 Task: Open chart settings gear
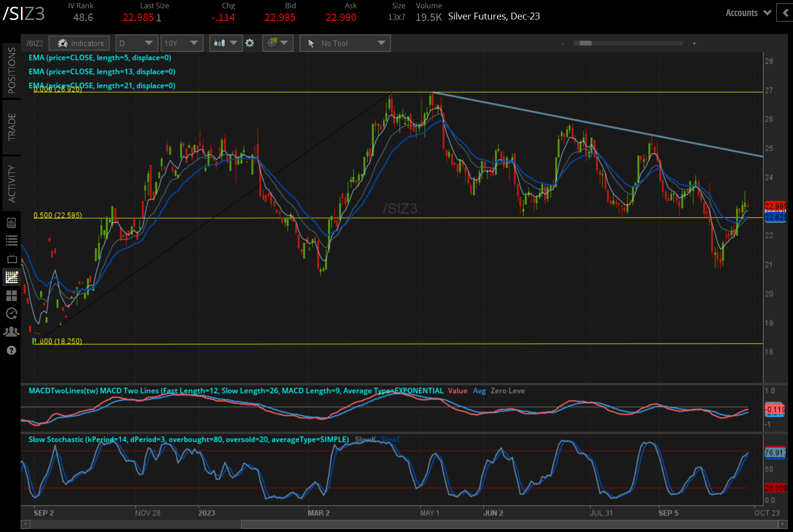[250, 43]
